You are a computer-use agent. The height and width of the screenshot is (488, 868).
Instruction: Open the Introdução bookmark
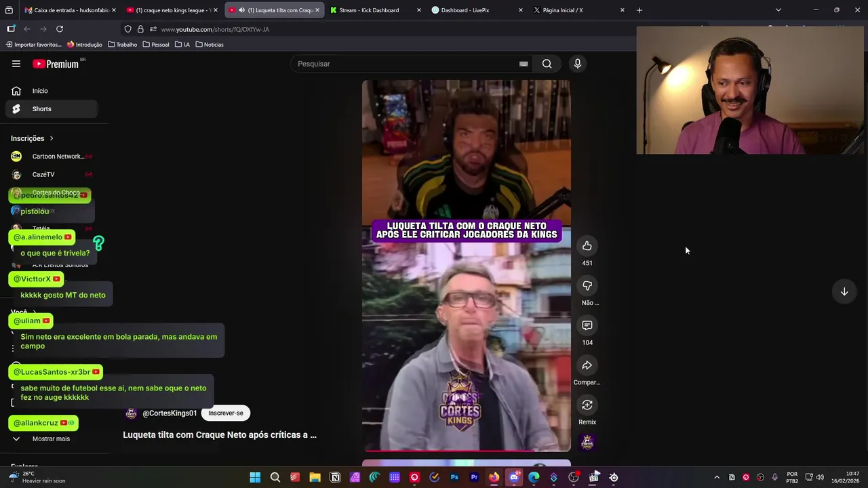[85, 45]
